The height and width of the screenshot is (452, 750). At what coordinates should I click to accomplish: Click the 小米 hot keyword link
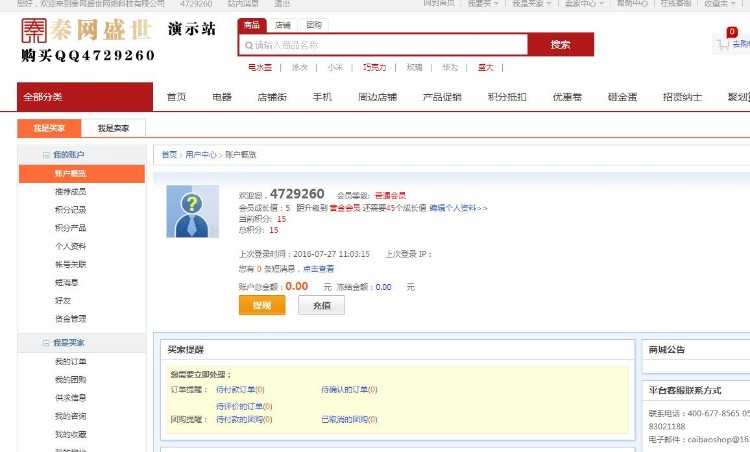click(x=335, y=67)
